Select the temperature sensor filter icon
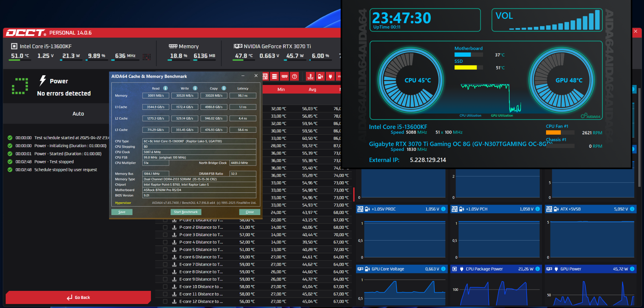The image size is (644, 308). coord(311,77)
